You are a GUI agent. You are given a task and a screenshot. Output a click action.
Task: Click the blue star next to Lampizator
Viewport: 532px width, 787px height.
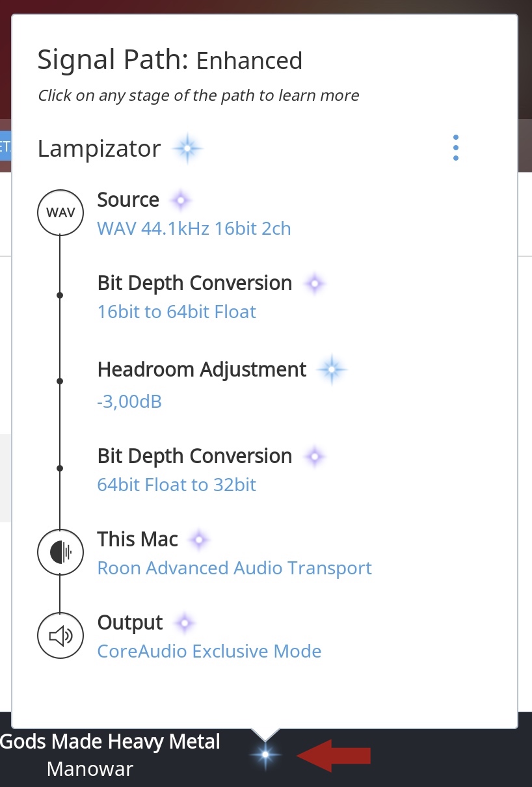coord(187,149)
